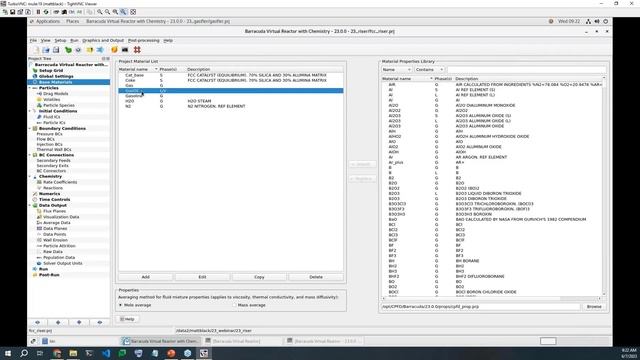Click the fullscreen icon in TightVNC toolbar
Viewport: 640px width, 360px height.
click(133, 12)
